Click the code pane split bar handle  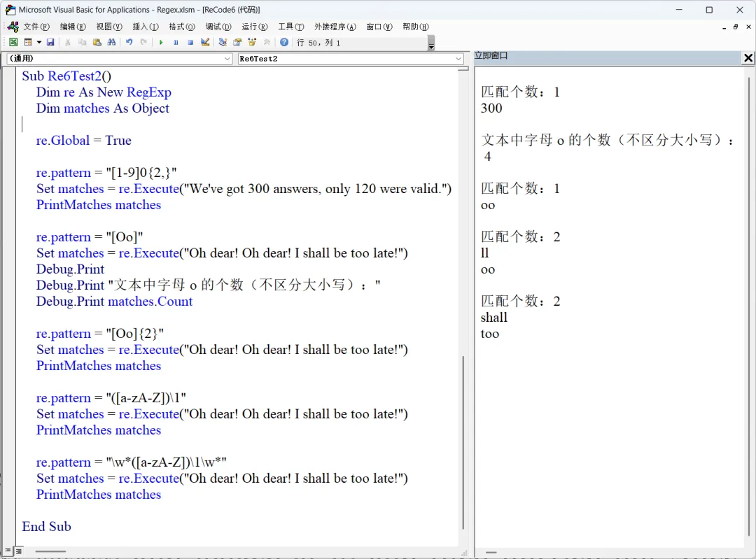(x=463, y=69)
